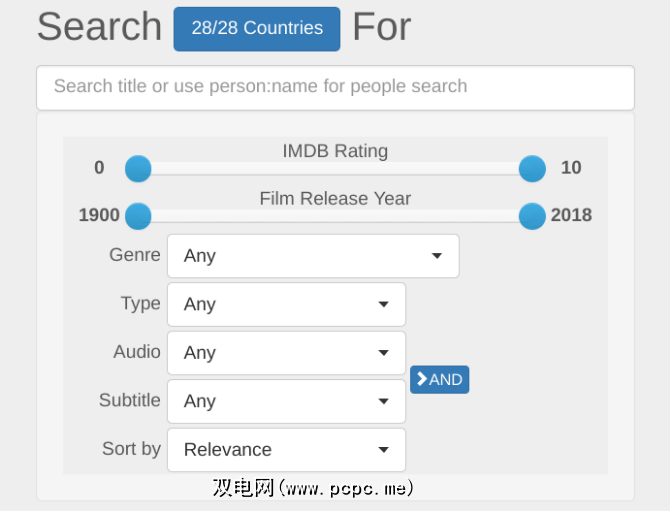Click the middle of the Film Release Year track
This screenshot has width=670, height=511.
[x=335, y=217]
